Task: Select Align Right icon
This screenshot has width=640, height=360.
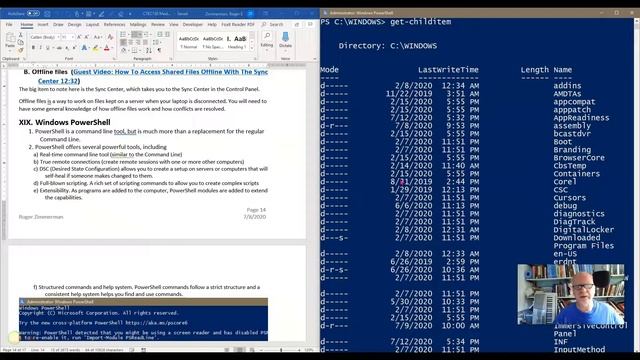Action: coord(138,42)
